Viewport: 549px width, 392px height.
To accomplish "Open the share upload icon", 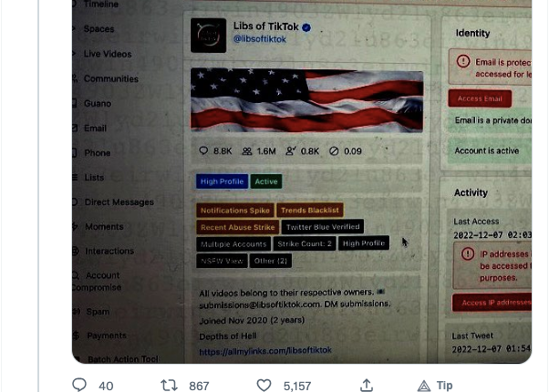I will tap(367, 385).
